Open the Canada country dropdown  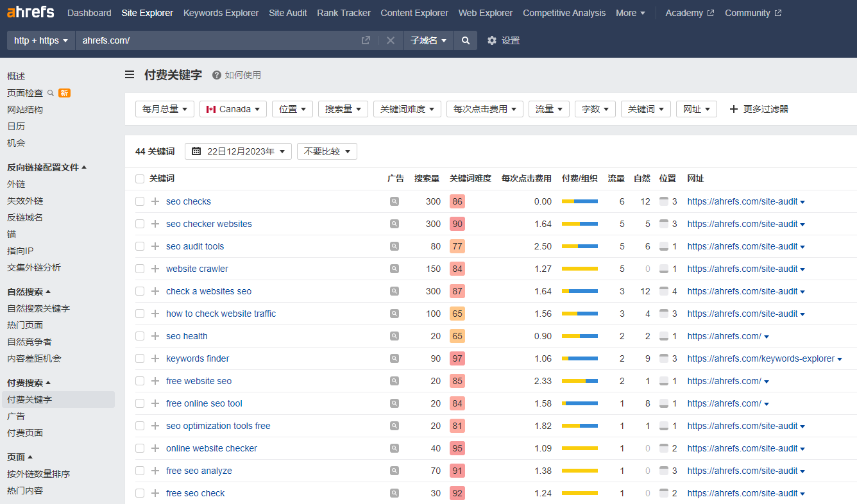click(x=233, y=109)
